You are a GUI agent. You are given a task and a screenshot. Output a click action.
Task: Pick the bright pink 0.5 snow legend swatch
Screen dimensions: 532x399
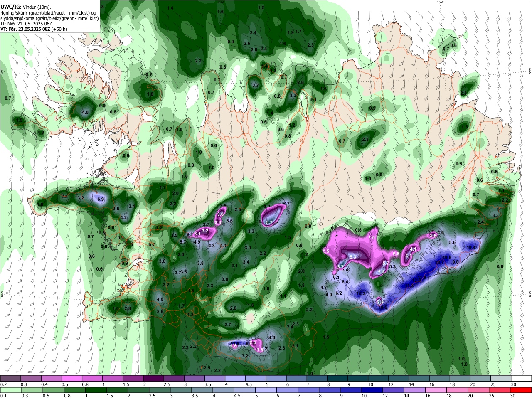pos(72,379)
